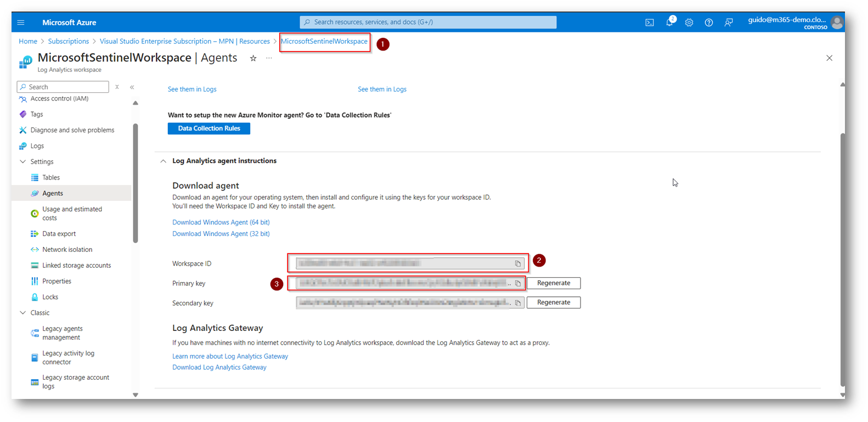This screenshot has width=868, height=422.
Task: Click the Legacy storage account logs icon
Action: (35, 382)
